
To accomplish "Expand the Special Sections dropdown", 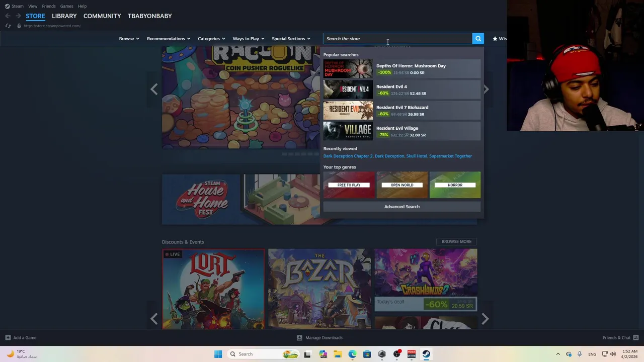I will click(291, 39).
